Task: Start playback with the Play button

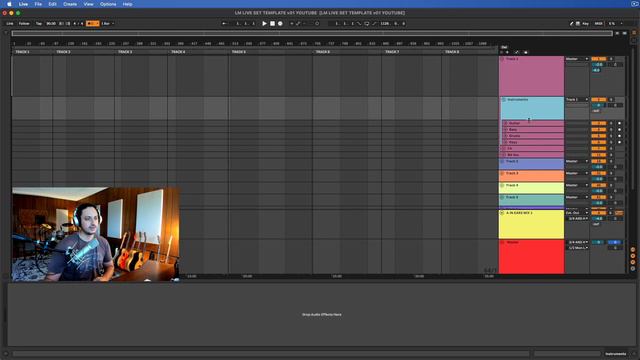Action: point(264,24)
